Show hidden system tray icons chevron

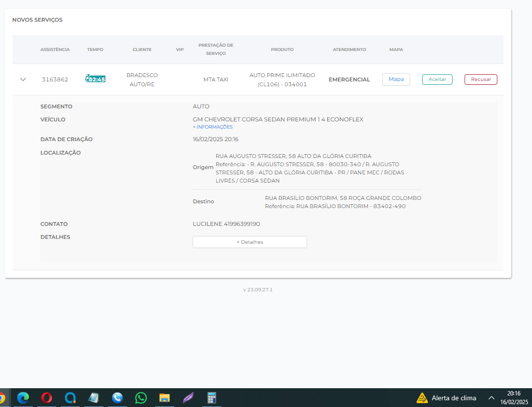[491, 398]
